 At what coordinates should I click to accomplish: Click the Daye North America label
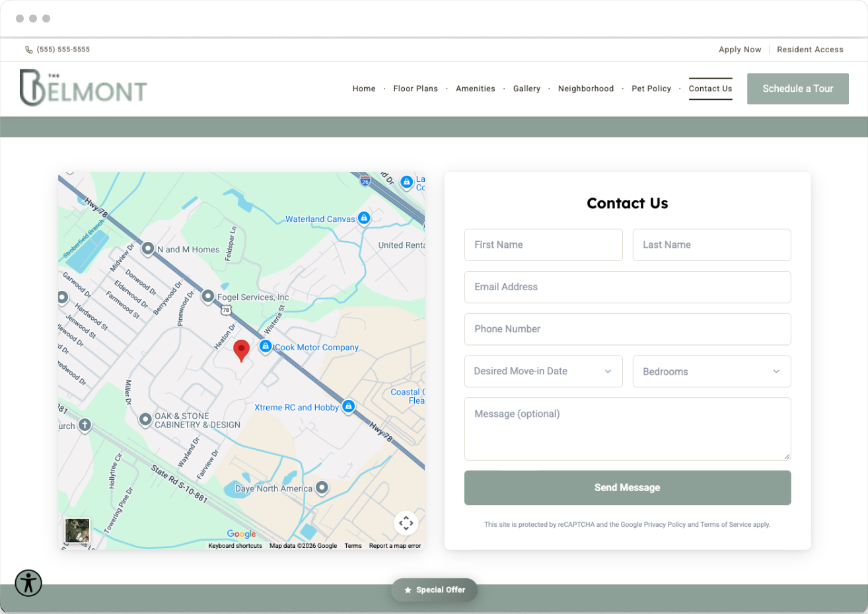274,488
